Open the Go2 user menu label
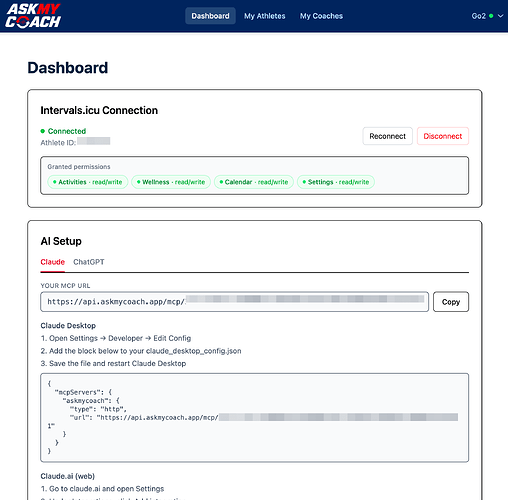The width and height of the screenshot is (508, 500). [478, 16]
